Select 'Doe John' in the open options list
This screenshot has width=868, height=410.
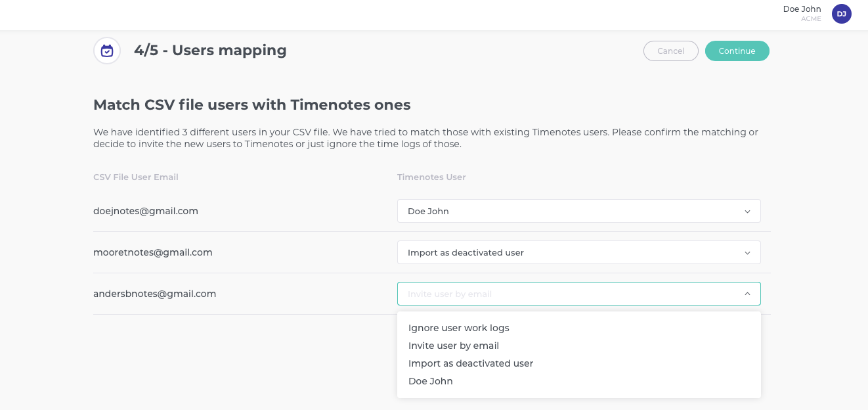pos(430,381)
